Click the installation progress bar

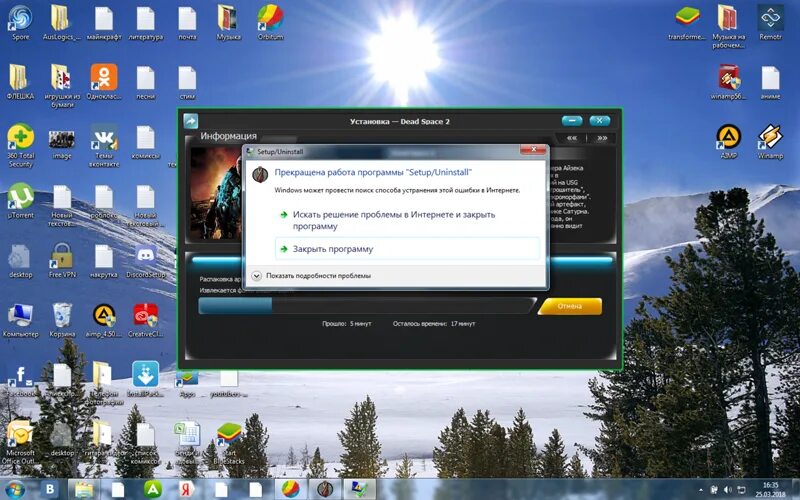pyautogui.click(x=365, y=306)
